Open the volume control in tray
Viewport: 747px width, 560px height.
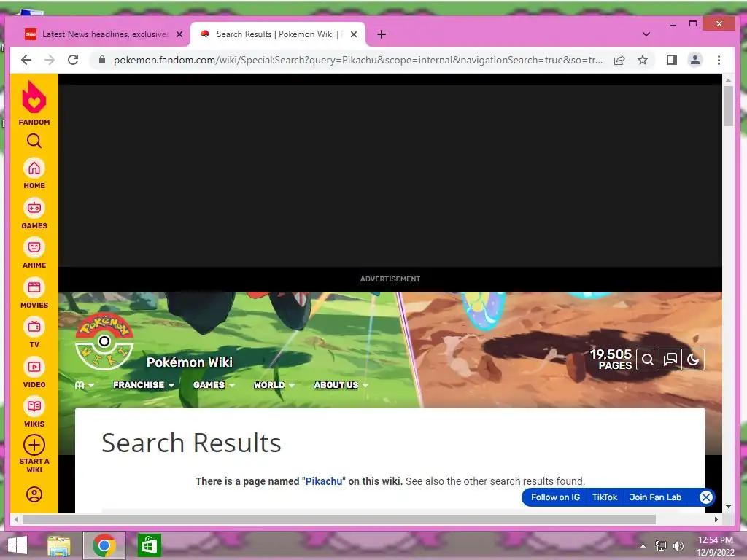[x=678, y=545]
